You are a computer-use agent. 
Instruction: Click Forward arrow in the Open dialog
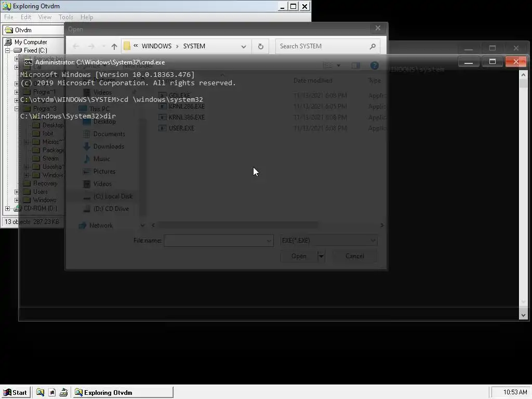point(91,46)
